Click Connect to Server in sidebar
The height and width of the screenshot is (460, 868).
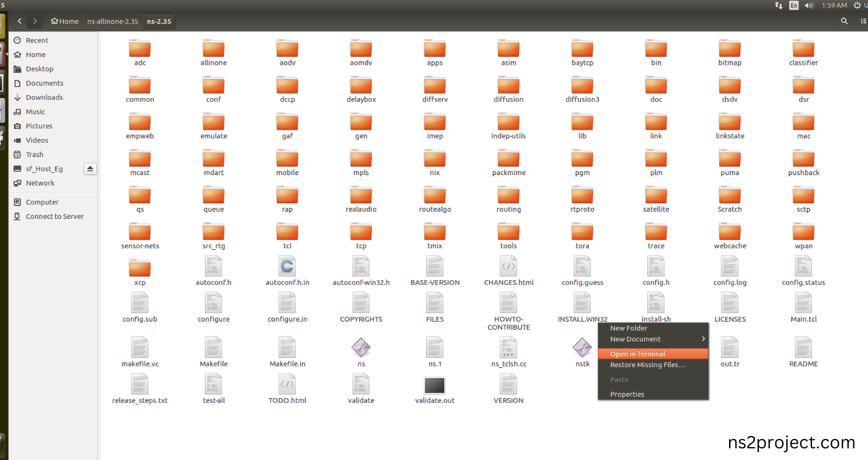54,217
